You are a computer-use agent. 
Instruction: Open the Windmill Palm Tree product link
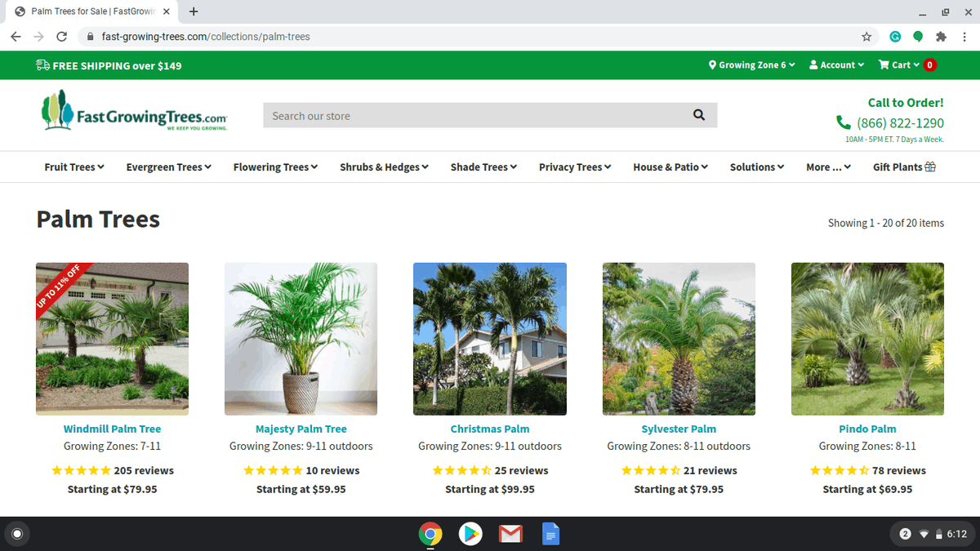(112, 428)
